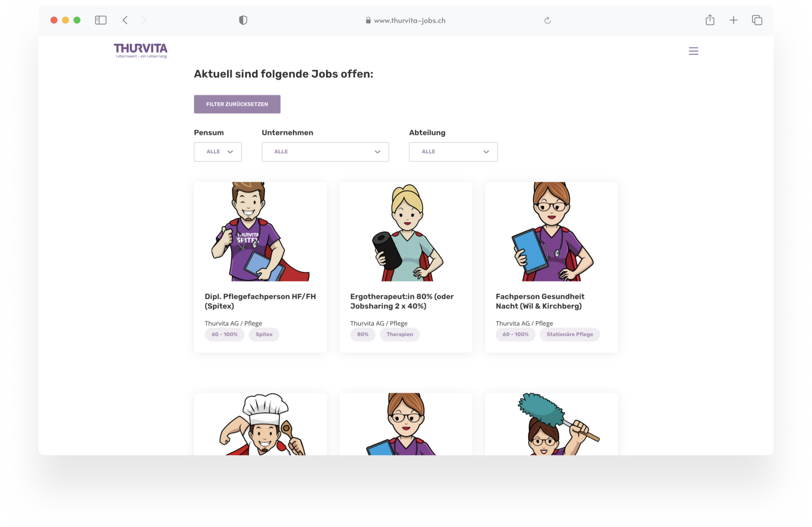Image resolution: width=812 pixels, height=527 pixels.
Task: Click the lock icon in address bar
Action: tap(368, 20)
